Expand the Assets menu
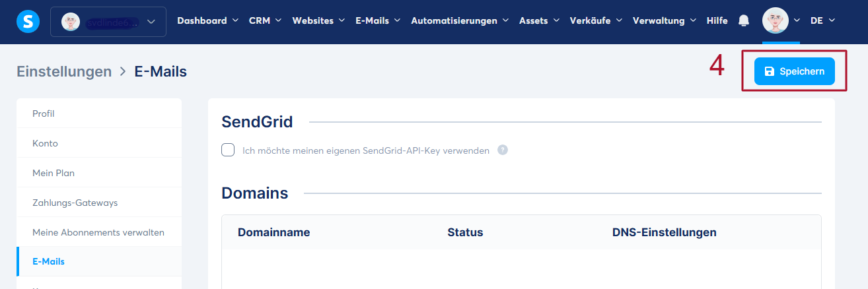The image size is (868, 289). click(x=539, y=21)
